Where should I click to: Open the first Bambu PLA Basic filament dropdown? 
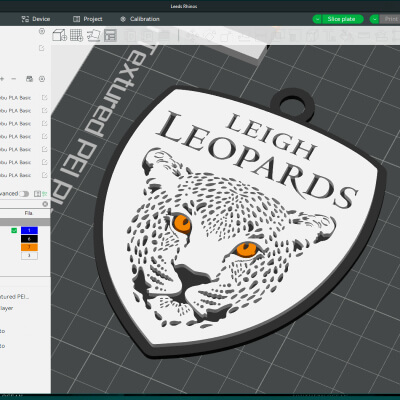tap(15, 98)
